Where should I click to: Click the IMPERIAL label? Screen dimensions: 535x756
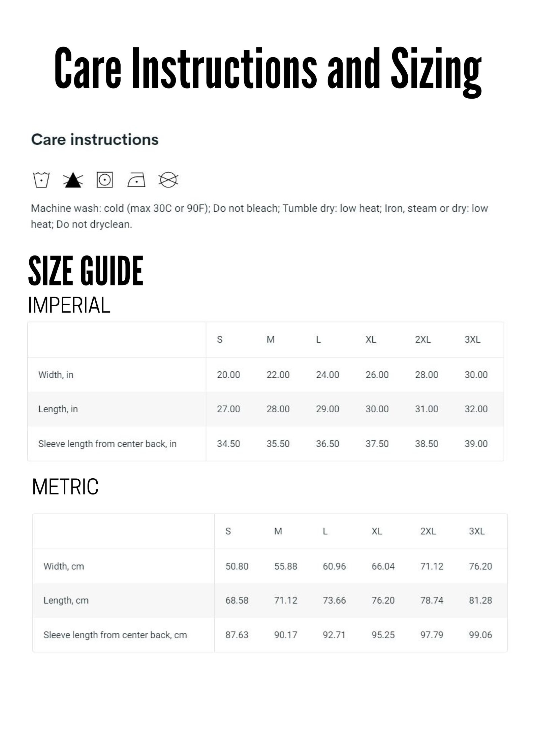[69, 305]
